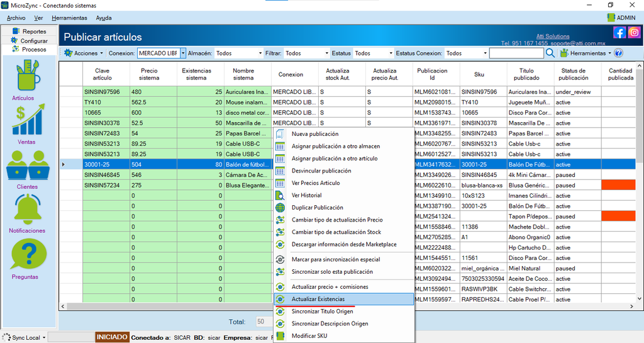Image resolution: width=644 pixels, height=343 pixels.
Task: Click the orange Cantidad cell for blusa-blanca-xs
Action: pyautogui.click(x=619, y=185)
